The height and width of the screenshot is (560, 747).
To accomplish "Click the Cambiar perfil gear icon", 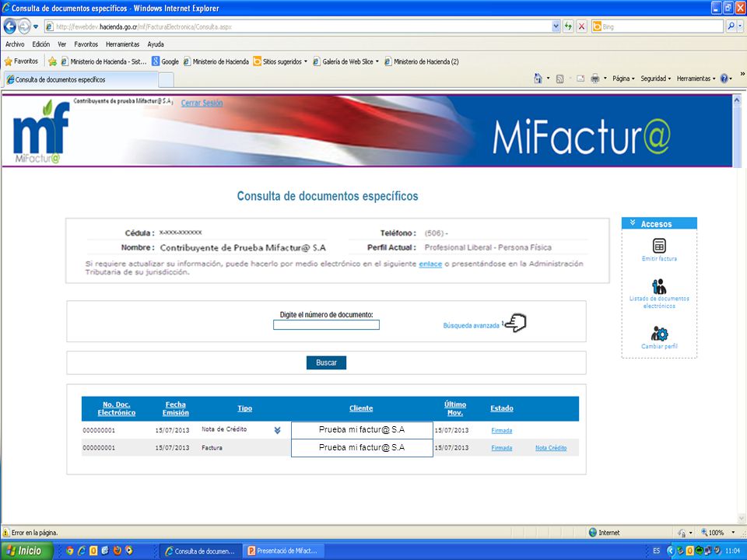I will pyautogui.click(x=659, y=334).
